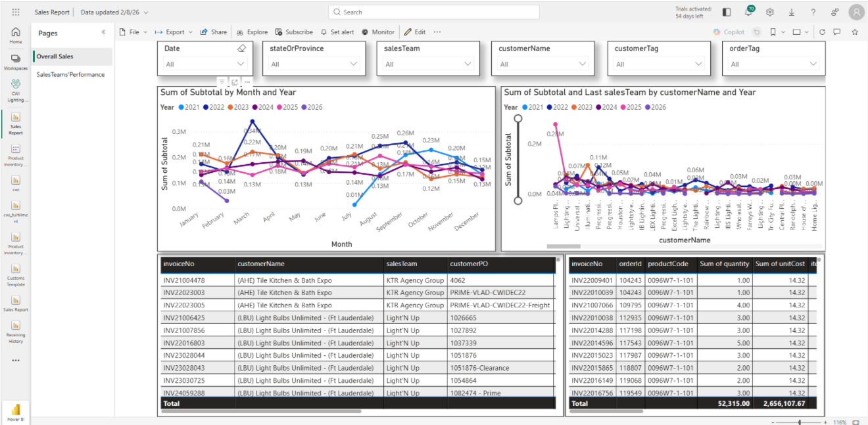Click the Edit button in toolbar
Image resolution: width=868 pixels, height=425 pixels.
click(x=415, y=32)
